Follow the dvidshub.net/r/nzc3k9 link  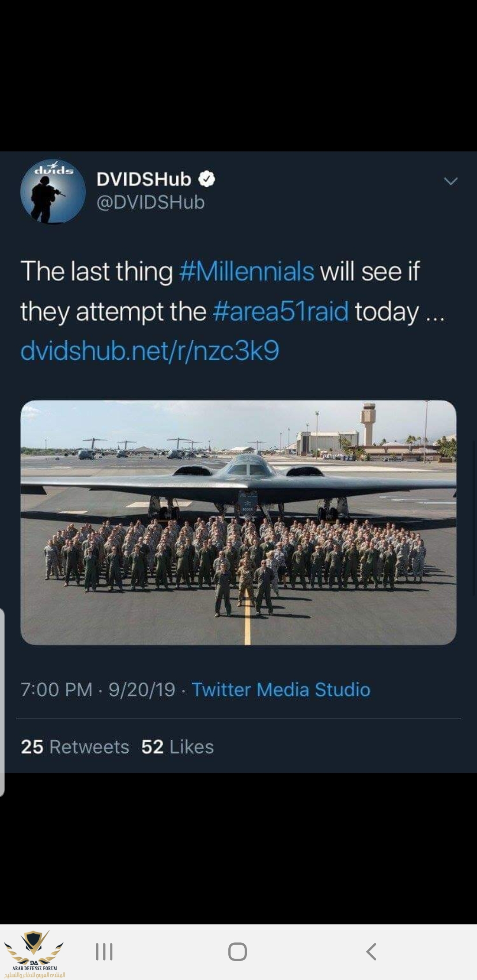[150, 351]
